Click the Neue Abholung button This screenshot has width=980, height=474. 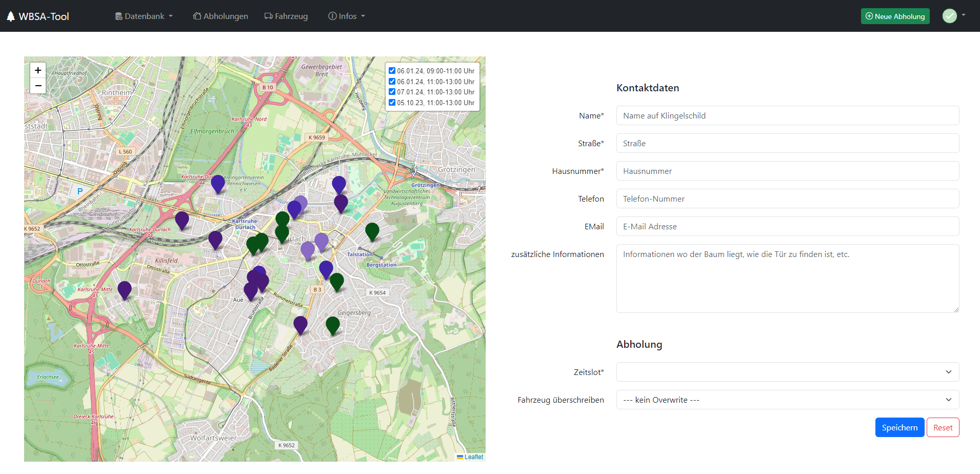[x=895, y=16]
